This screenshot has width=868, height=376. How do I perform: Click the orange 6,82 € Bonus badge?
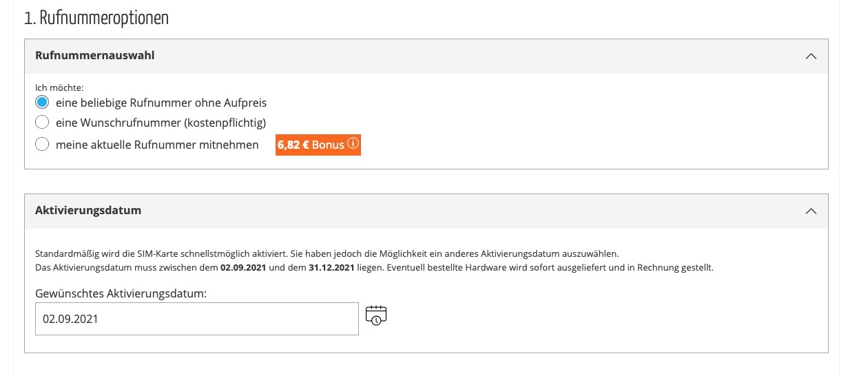tap(318, 145)
